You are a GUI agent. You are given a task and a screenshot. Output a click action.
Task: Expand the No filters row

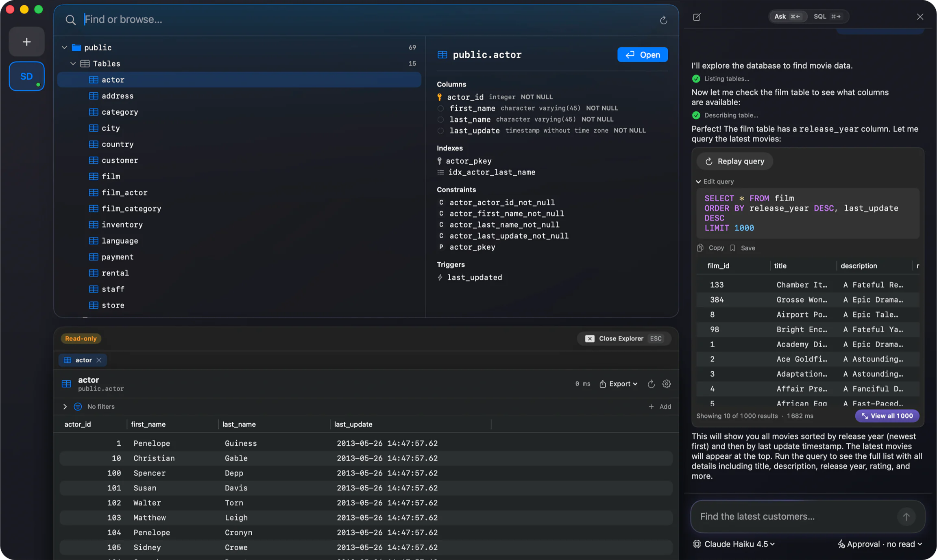click(x=65, y=406)
